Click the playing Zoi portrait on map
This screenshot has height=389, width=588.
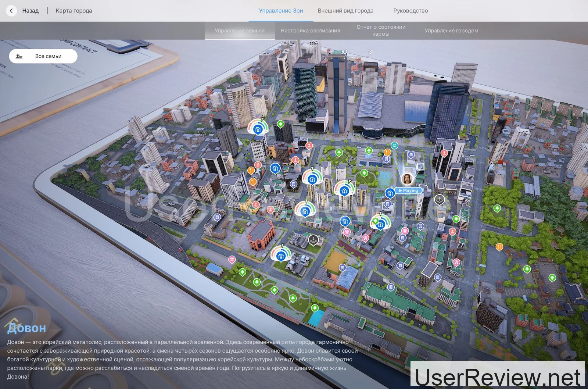pyautogui.click(x=407, y=179)
